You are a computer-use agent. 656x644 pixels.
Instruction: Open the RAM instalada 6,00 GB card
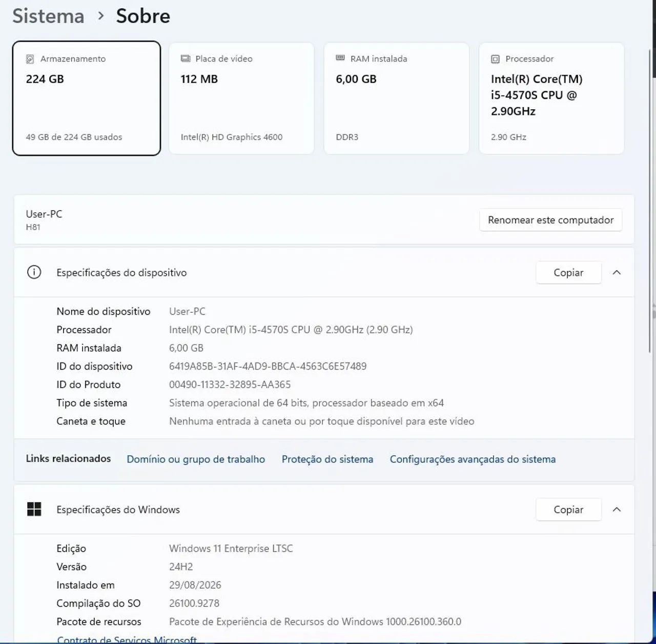pyautogui.click(x=397, y=98)
